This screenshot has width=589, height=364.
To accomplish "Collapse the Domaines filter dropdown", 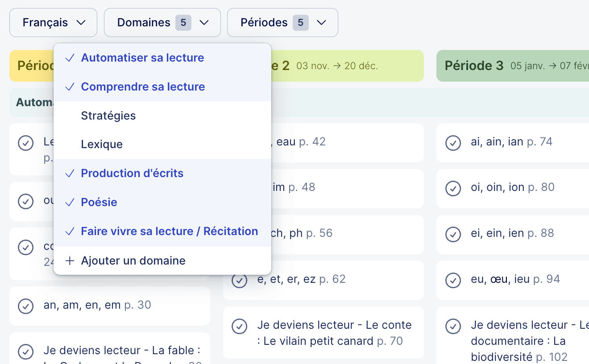I will [x=162, y=22].
